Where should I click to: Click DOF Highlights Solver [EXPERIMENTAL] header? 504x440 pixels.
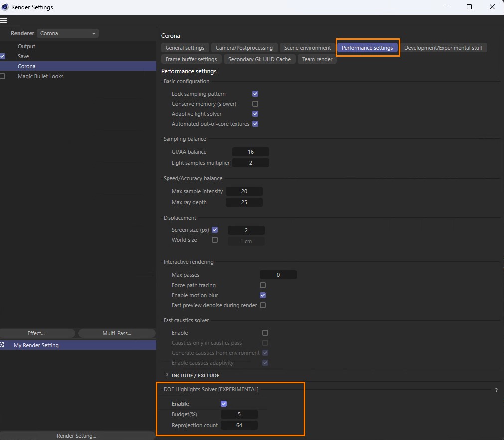tap(211, 389)
